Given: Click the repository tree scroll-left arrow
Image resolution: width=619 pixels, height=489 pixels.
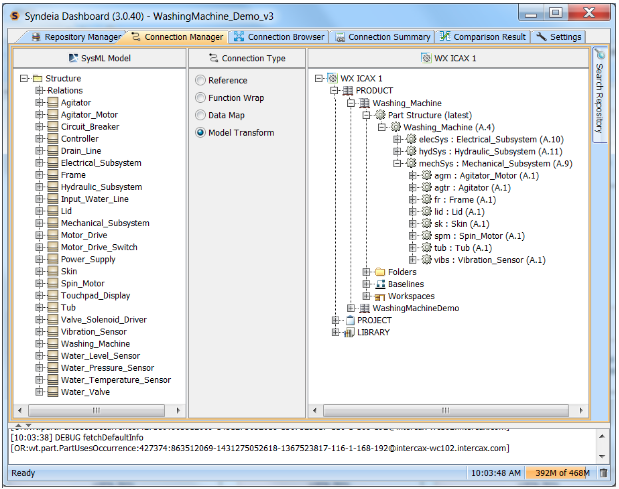Looking at the screenshot, I should pyautogui.click(x=314, y=410).
